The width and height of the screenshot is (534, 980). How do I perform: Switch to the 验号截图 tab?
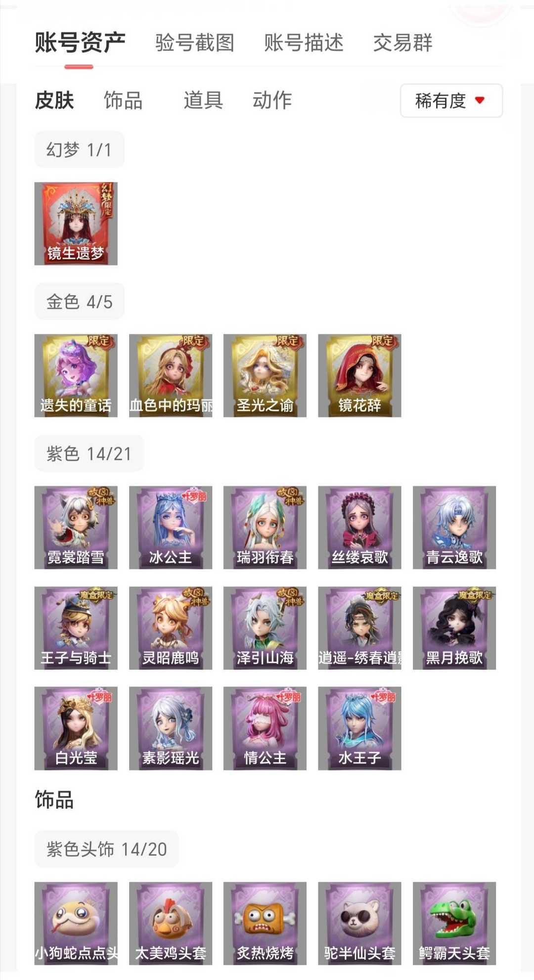coord(195,43)
